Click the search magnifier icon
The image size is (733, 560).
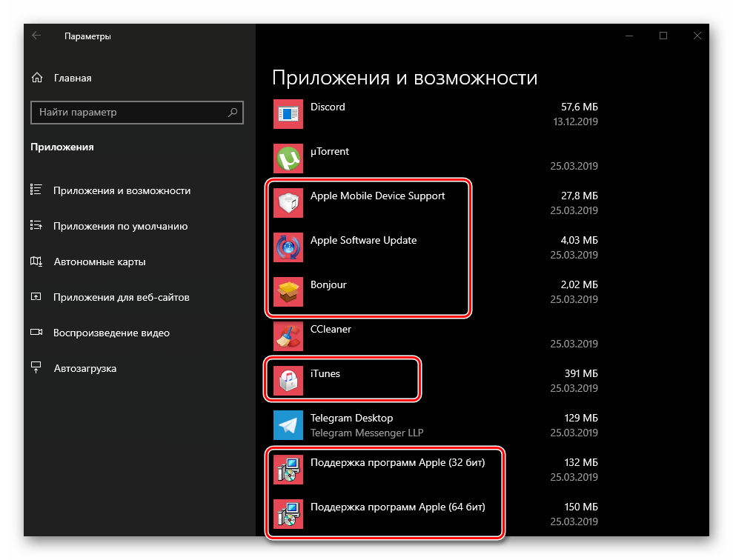coord(233,112)
